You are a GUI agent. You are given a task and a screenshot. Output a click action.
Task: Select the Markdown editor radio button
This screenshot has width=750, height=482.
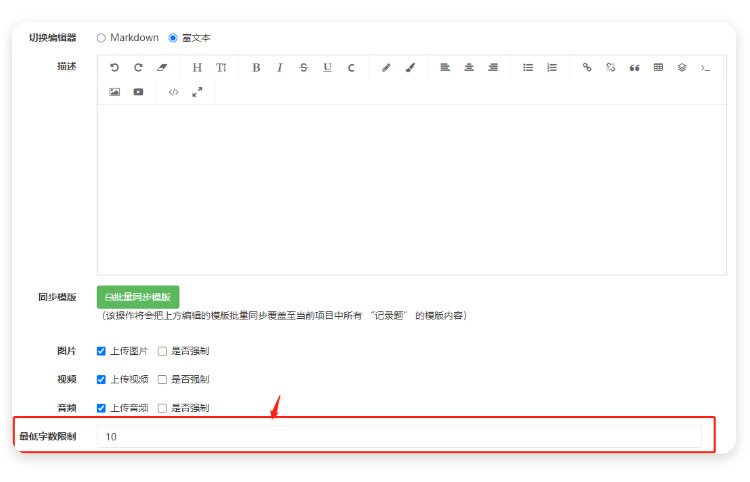(101, 38)
